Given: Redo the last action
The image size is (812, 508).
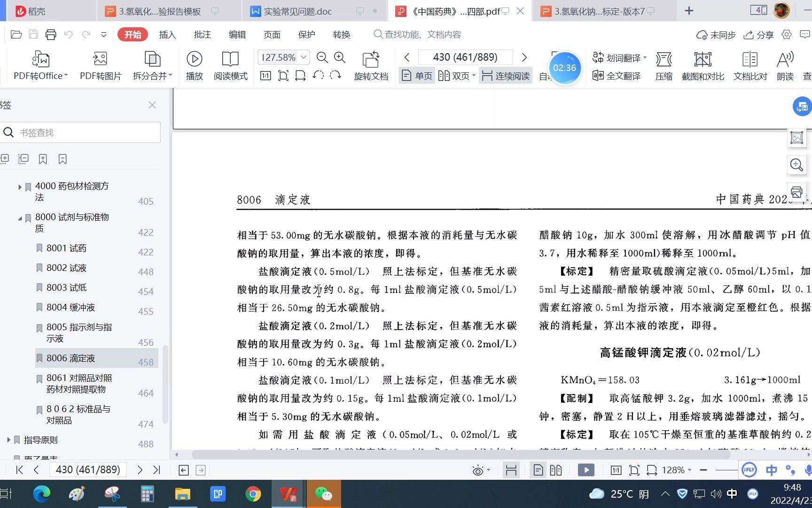Looking at the screenshot, I should point(86,34).
